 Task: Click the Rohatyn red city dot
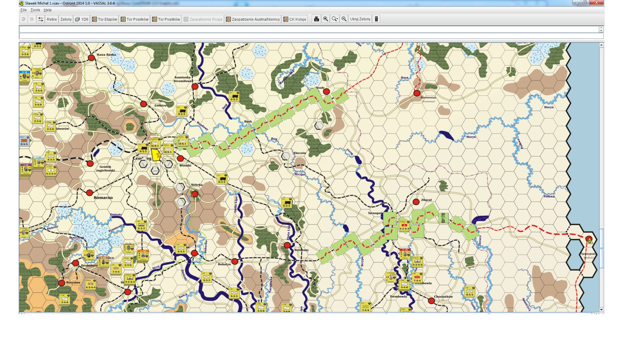(234, 261)
